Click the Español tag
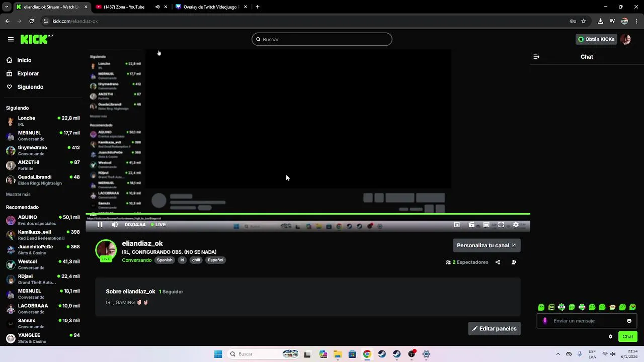 (x=215, y=260)
